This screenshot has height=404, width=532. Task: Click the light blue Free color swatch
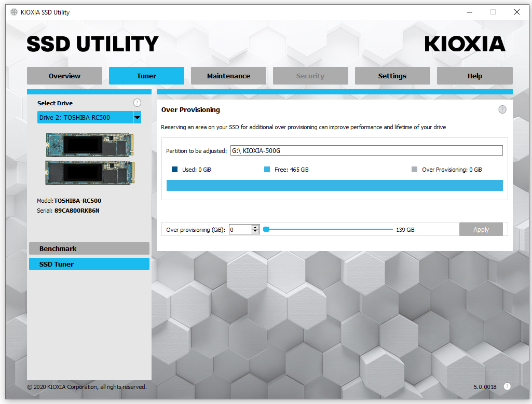pos(267,170)
